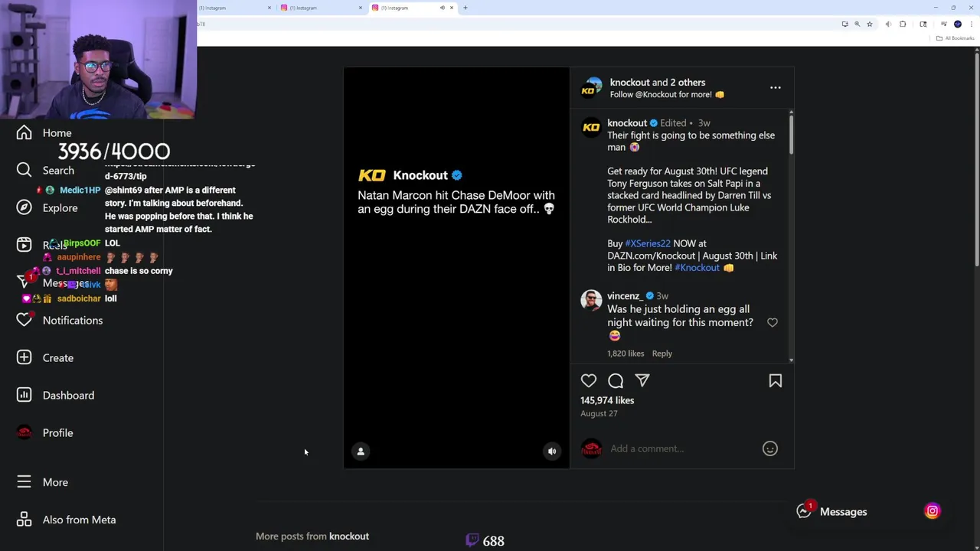Viewport: 980px width, 551px height.
Task: Mute tab via audio speaker indicator
Action: [x=442, y=8]
